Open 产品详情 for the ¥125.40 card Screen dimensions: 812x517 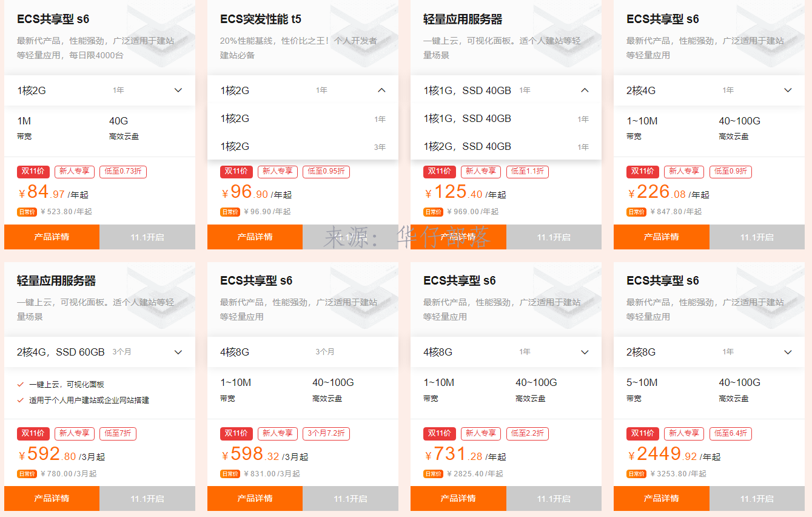pos(458,237)
